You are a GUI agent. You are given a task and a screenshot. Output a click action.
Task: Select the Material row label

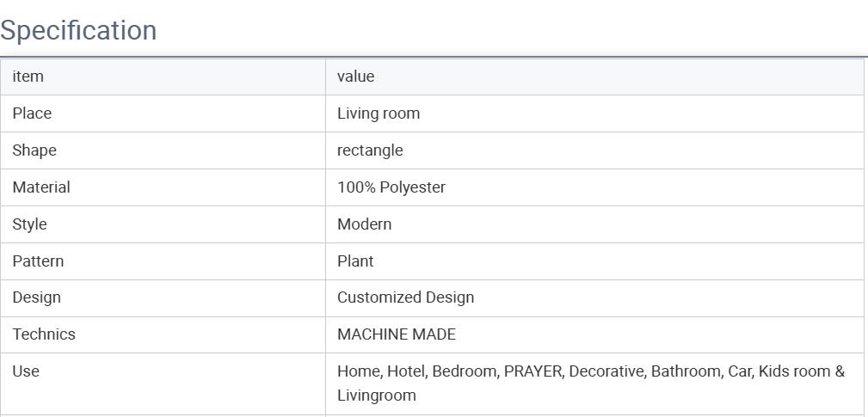[x=41, y=187]
